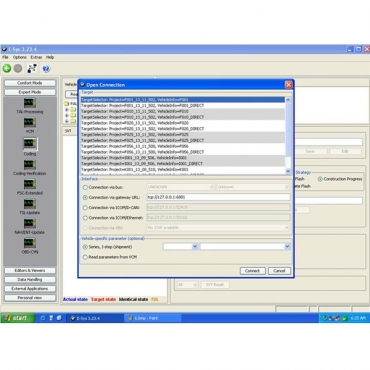Click the first quick launch icon on taskbar
Viewport: 370px width, 370px height.
pos(42,318)
